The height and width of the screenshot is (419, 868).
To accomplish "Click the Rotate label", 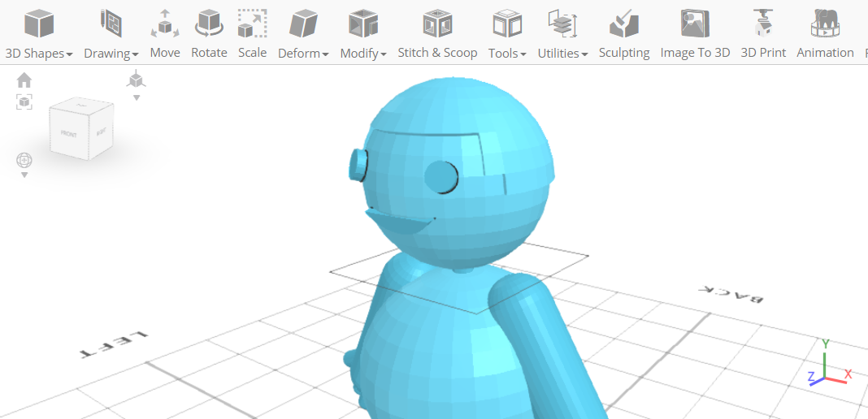I will [209, 53].
